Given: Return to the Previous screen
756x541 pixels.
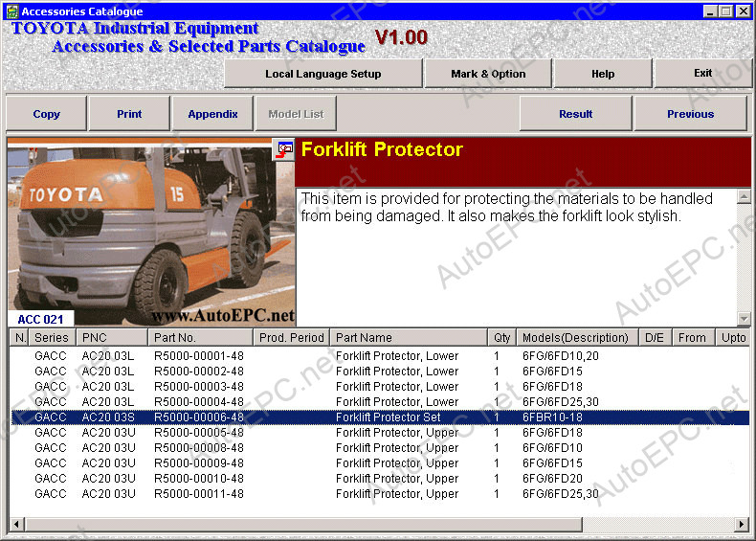Looking at the screenshot, I should (x=690, y=114).
